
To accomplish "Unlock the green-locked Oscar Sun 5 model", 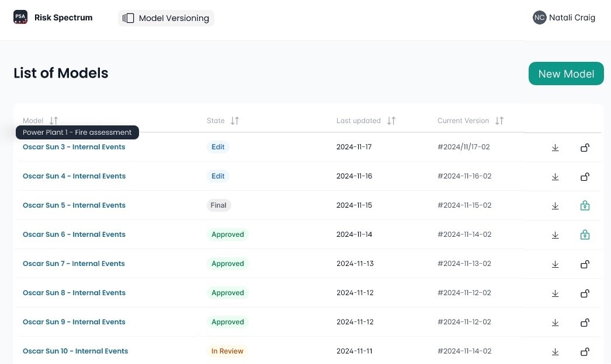I will pos(585,206).
